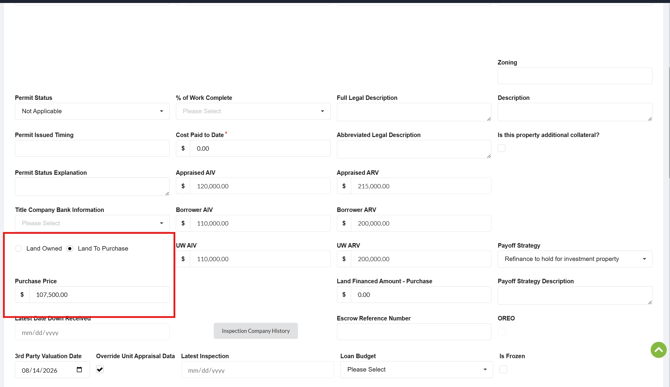Click the Zoning input field
This screenshot has height=387, width=670.
tap(575, 76)
